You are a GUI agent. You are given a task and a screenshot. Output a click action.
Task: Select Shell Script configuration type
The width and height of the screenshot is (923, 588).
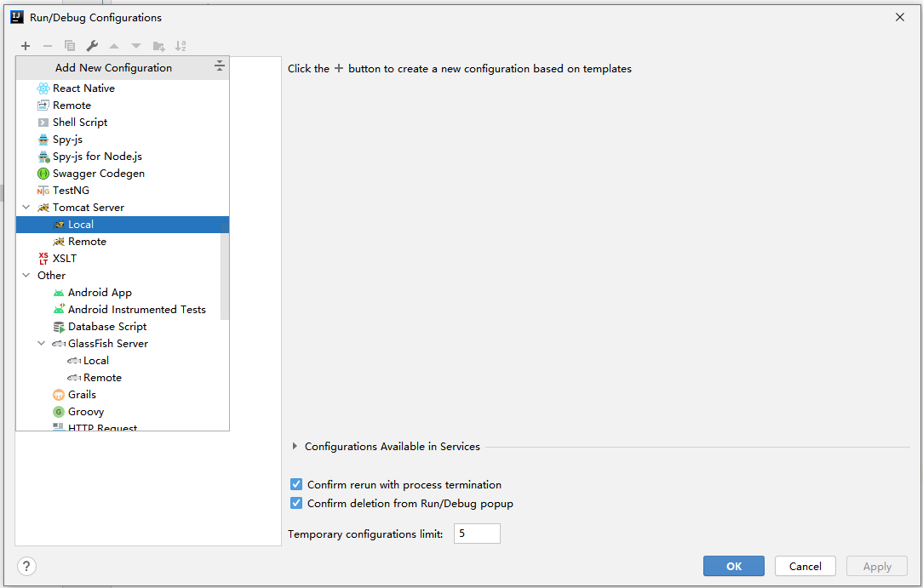point(123,123)
